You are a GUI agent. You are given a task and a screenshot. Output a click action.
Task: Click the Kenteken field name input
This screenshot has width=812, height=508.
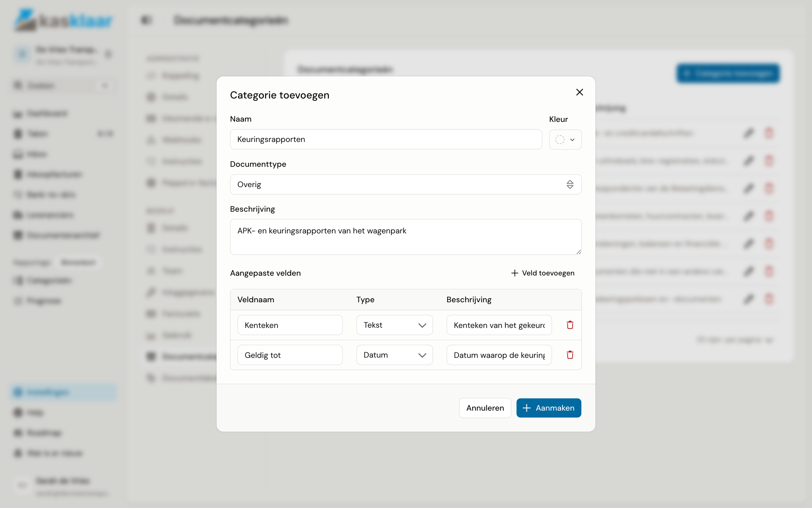[290, 325]
